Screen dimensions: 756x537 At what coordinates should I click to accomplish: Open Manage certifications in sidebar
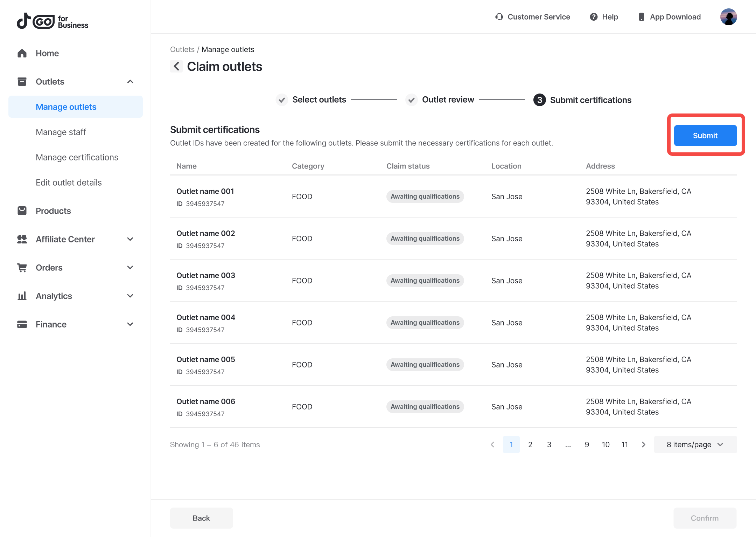(77, 157)
